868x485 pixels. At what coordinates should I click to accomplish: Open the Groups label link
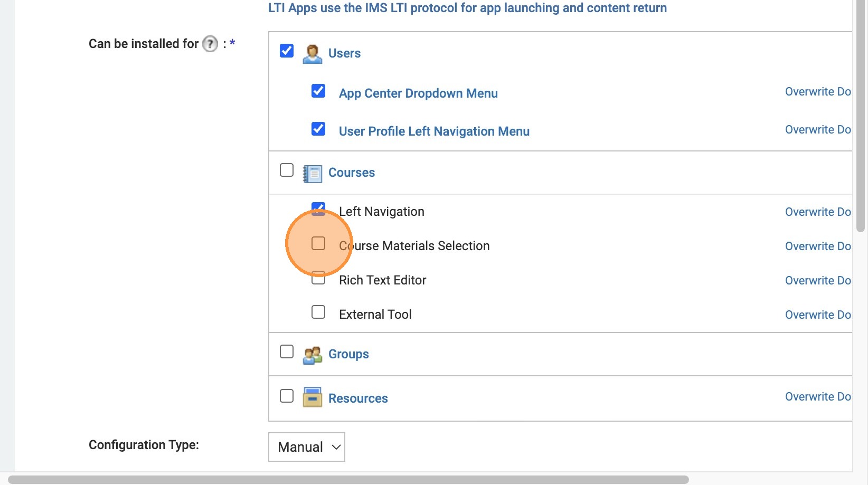click(348, 354)
